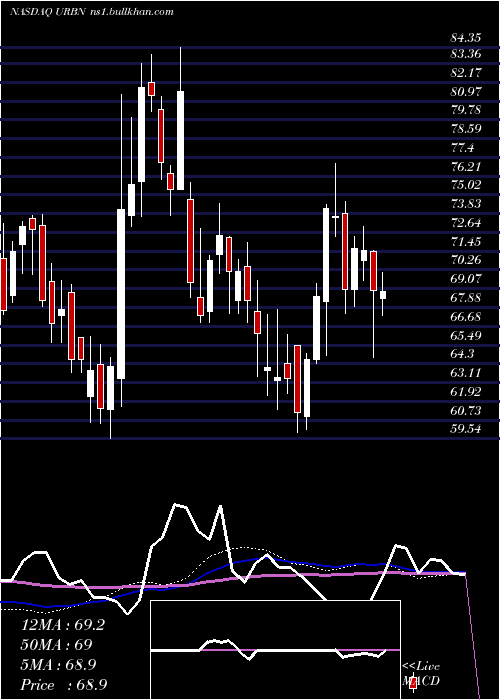Screen dimensions: 500x700
Task: Click the 72.64 price axis label
Action: (466, 223)
